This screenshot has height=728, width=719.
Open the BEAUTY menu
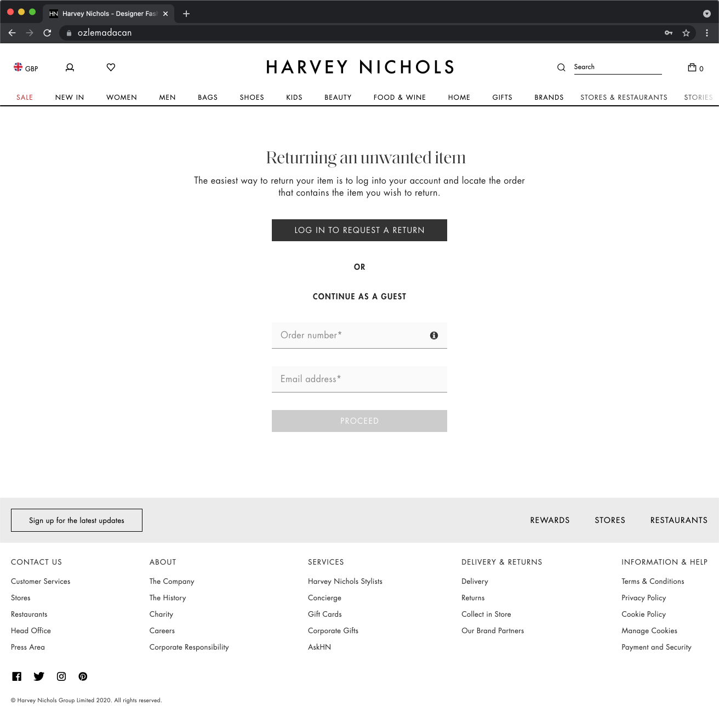338,98
